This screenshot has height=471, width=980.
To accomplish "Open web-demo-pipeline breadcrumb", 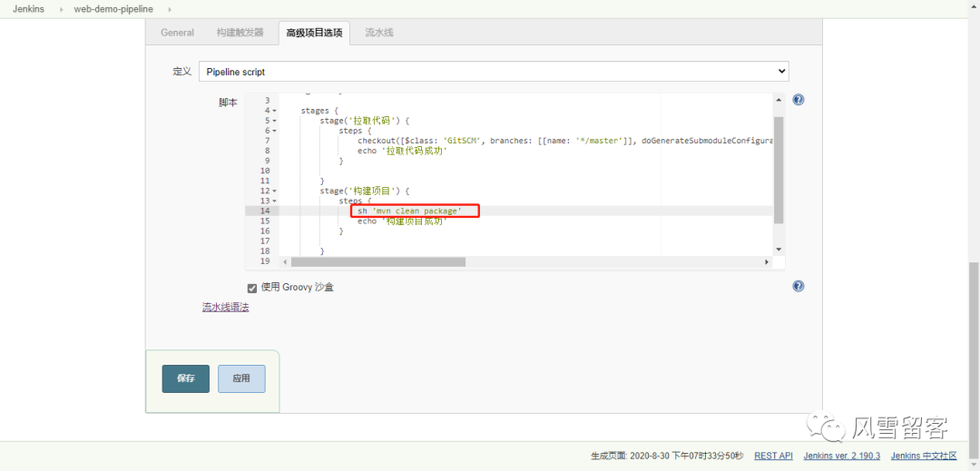I will [x=113, y=9].
